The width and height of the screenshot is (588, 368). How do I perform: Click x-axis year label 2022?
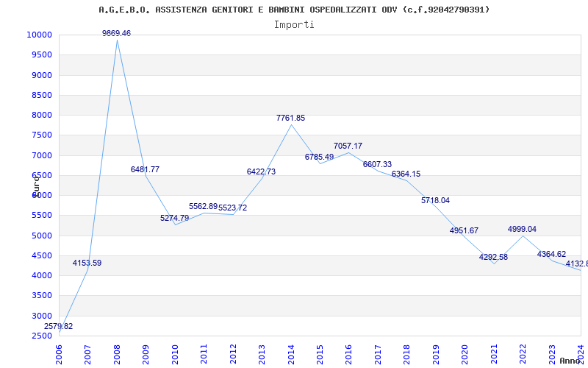[523, 355]
